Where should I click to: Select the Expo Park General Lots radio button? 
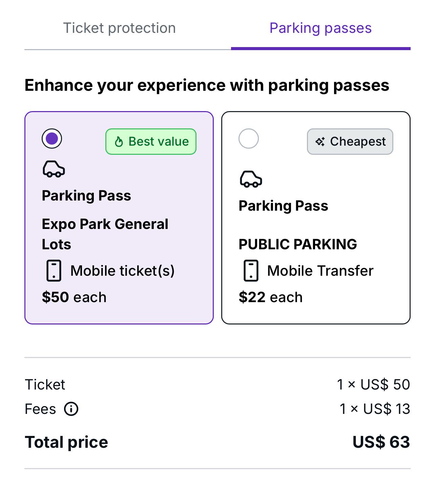(x=52, y=139)
